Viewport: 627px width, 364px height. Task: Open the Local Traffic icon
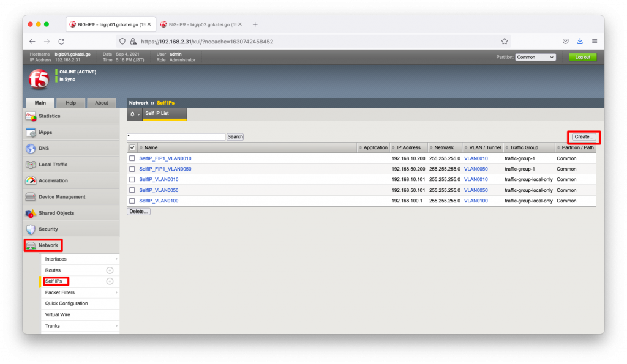[31, 165]
